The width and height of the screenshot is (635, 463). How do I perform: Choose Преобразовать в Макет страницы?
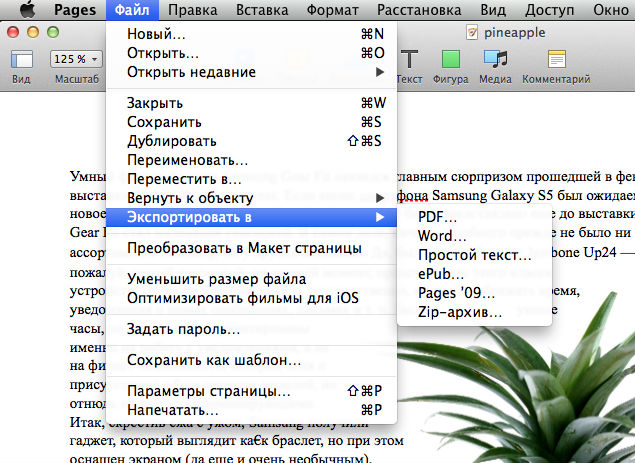pos(251,248)
